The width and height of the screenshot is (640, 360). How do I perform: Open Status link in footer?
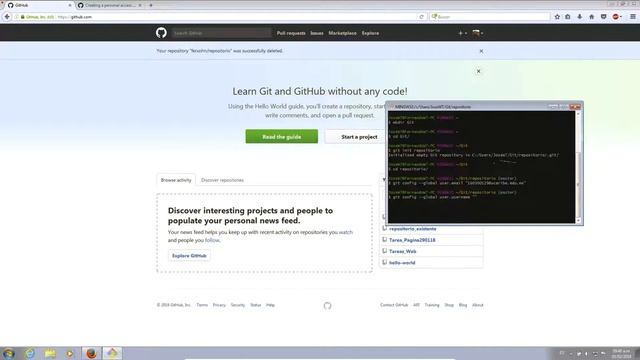(256, 305)
